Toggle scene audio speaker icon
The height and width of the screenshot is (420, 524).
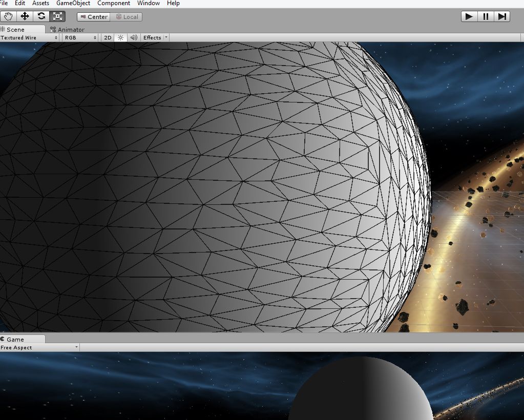[x=134, y=38]
